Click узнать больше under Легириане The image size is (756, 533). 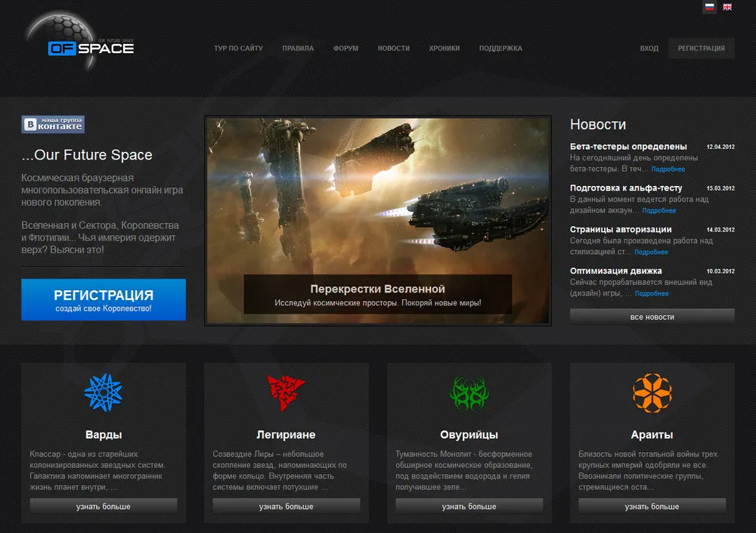click(x=287, y=506)
